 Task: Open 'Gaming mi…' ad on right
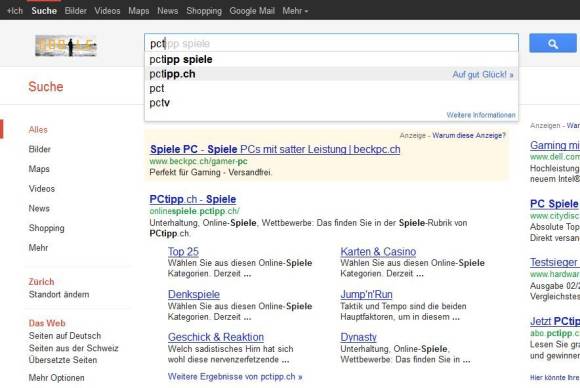click(554, 145)
